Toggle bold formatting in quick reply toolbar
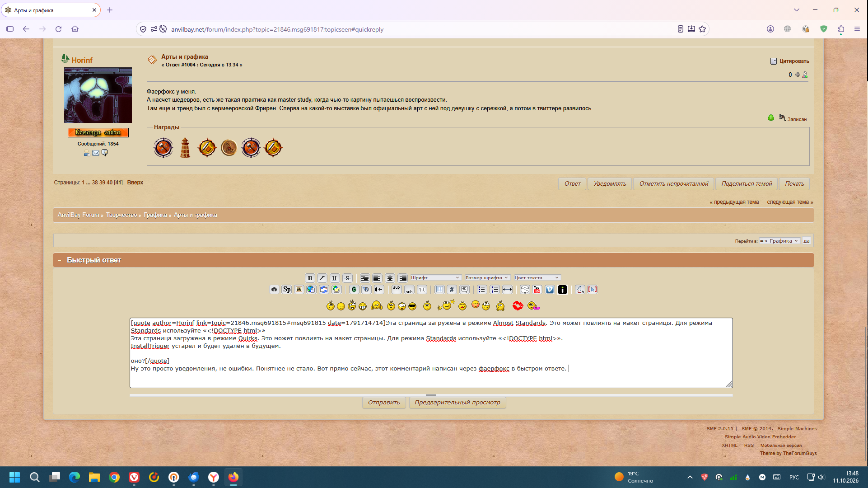 point(310,278)
